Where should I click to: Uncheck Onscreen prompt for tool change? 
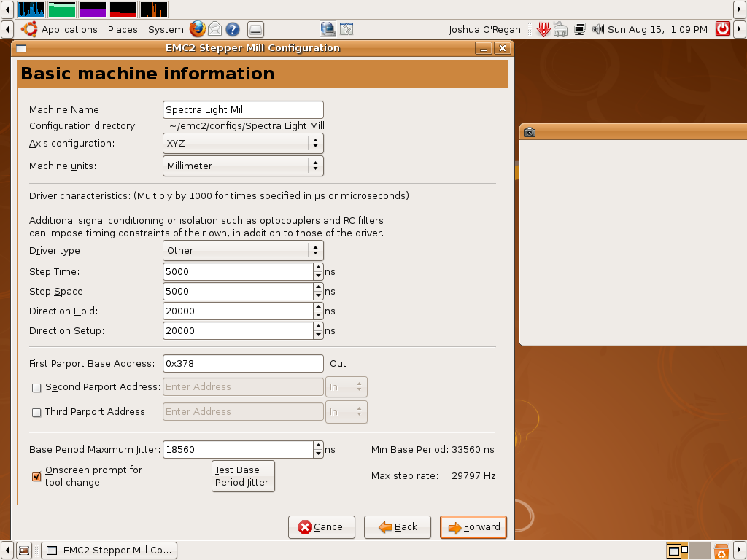pyautogui.click(x=36, y=476)
